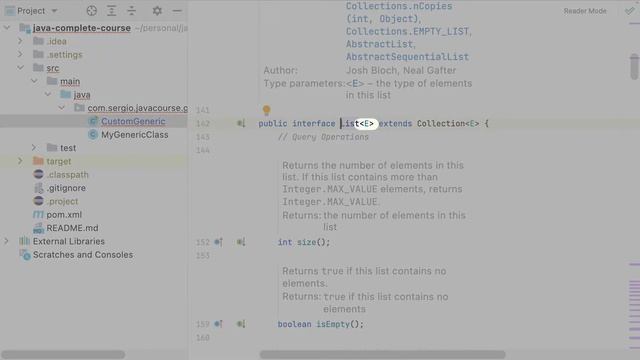Open the pom.xml file
640x360 pixels.
[x=64, y=215]
